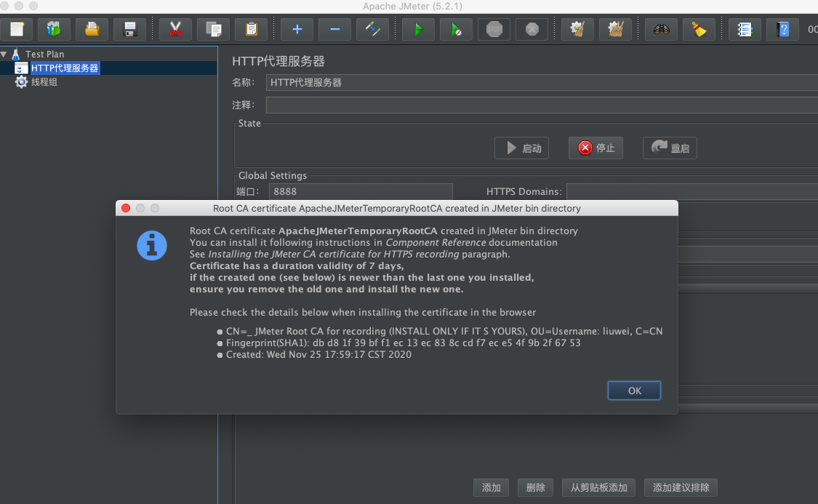Collapse the Test Plan tree node

4,55
